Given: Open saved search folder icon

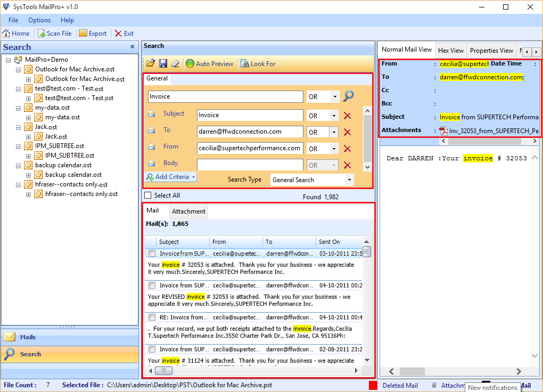Looking at the screenshot, I should click(x=150, y=63).
